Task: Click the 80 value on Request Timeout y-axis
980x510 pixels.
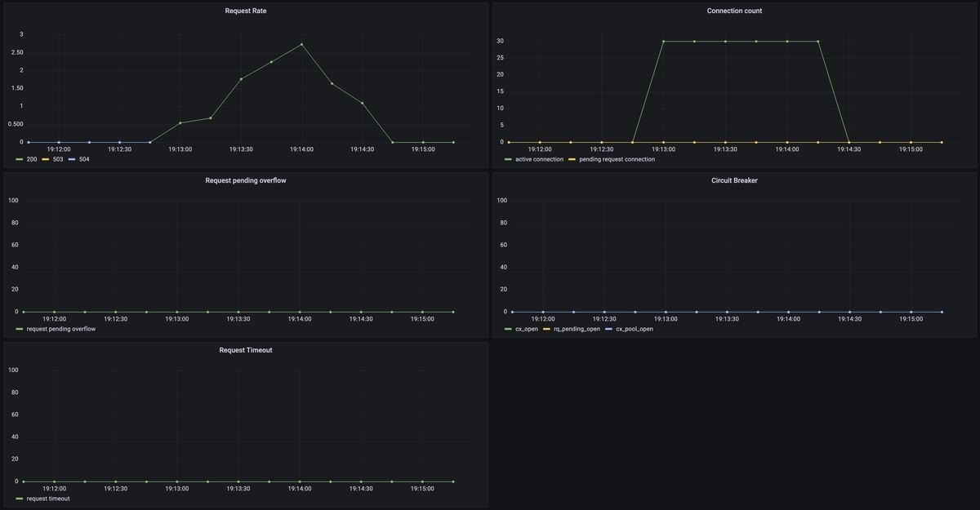Action: pos(13,392)
